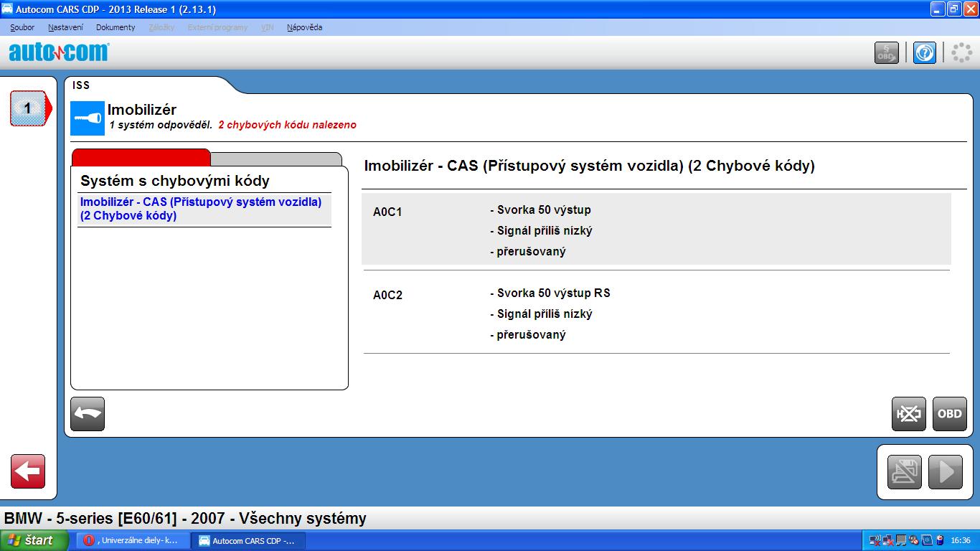
Task: Click the grey generic OBD icon in header
Action: click(886, 53)
